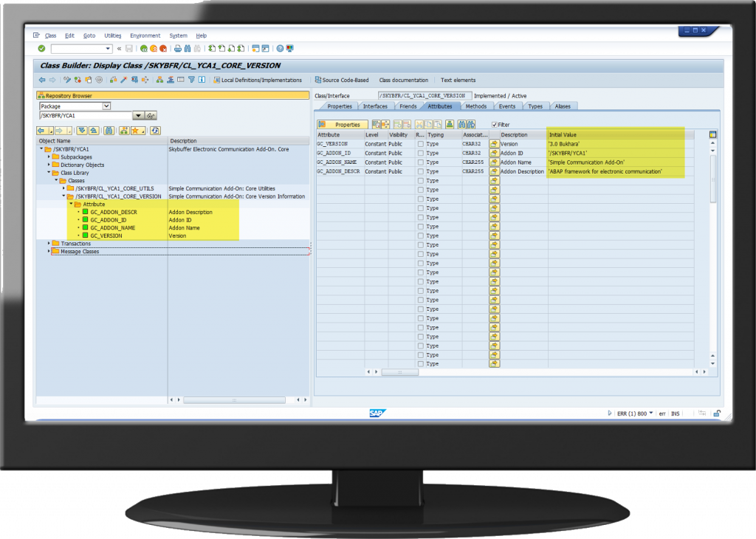Screen dimensions: 756x539
Task: Expand the Subpackages folder
Action: pyautogui.click(x=49, y=157)
